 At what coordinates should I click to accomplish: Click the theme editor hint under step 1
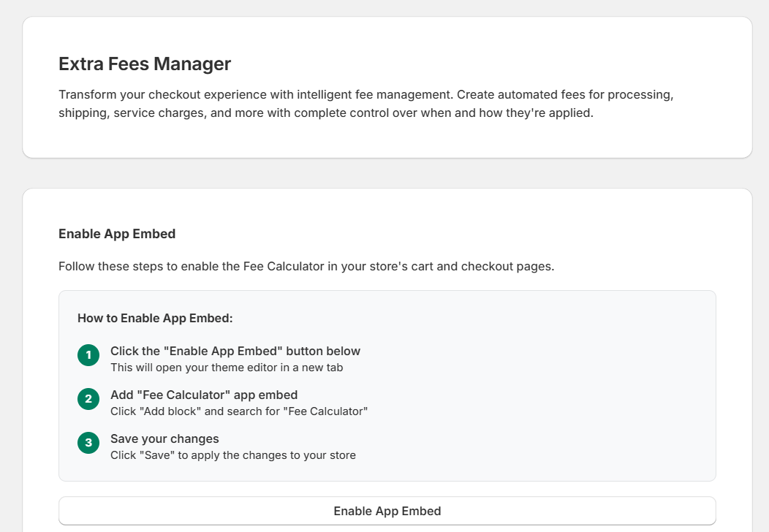225,368
